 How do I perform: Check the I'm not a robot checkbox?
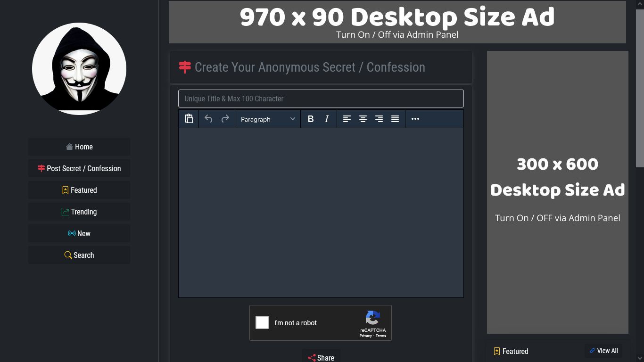[x=262, y=322]
